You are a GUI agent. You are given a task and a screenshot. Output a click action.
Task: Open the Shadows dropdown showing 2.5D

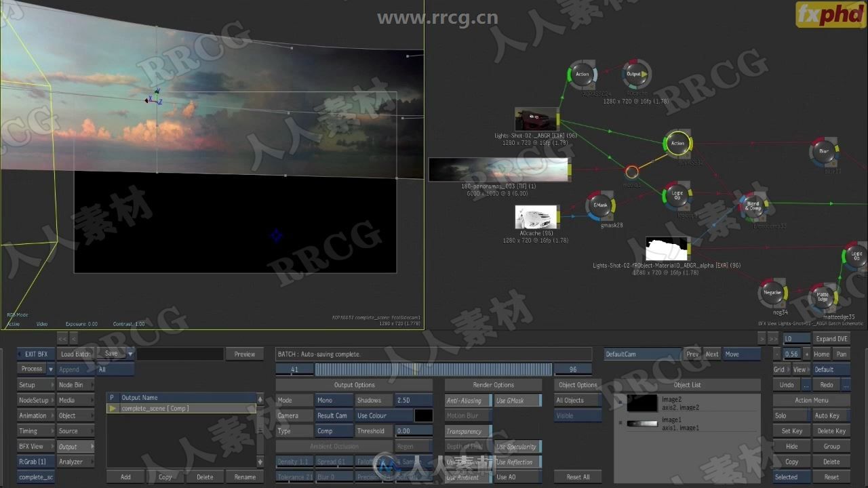coord(413,401)
